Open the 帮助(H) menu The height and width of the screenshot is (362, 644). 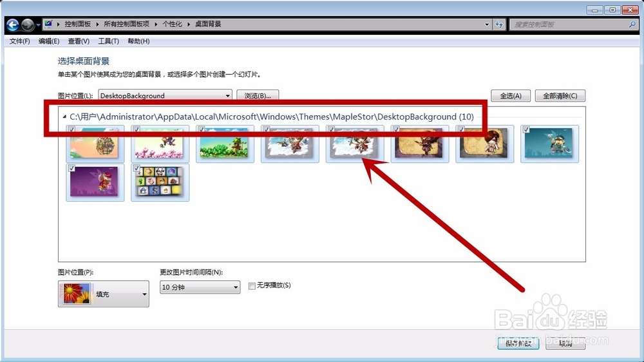pos(138,41)
